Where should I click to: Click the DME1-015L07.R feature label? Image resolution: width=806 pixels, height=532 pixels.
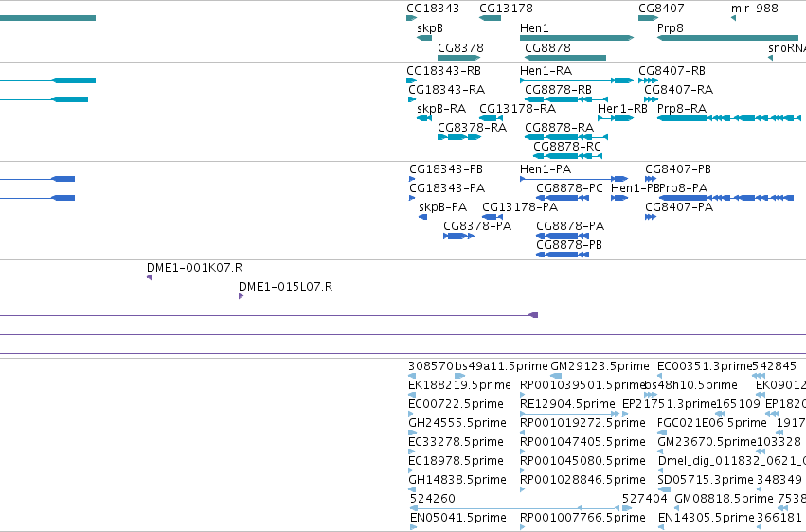coord(286,287)
